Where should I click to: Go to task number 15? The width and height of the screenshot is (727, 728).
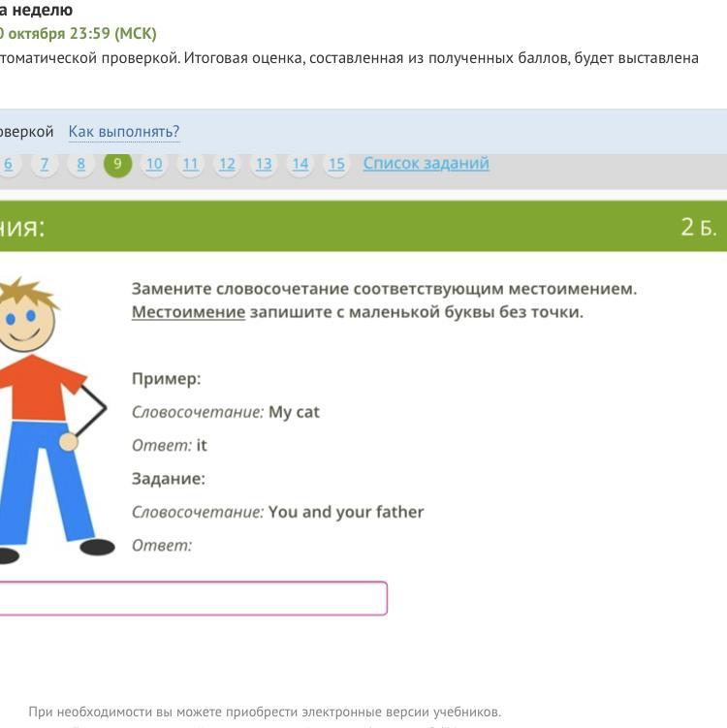(x=336, y=164)
